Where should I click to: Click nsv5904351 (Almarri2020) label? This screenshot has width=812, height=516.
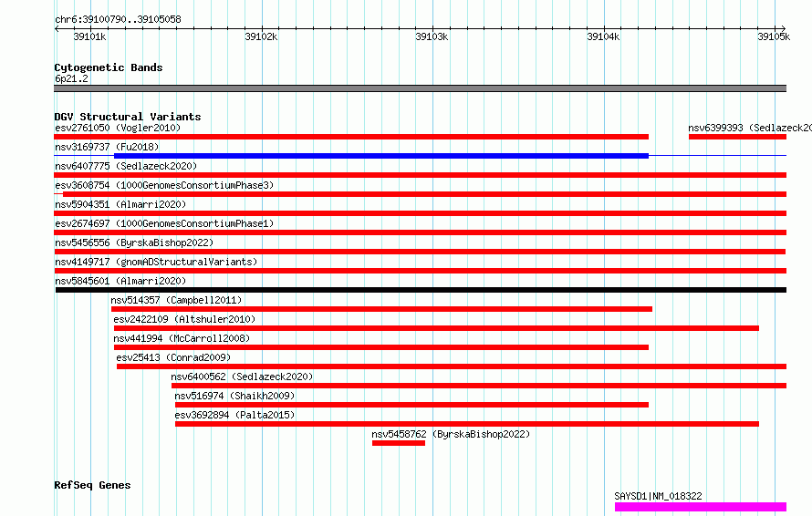coord(120,204)
